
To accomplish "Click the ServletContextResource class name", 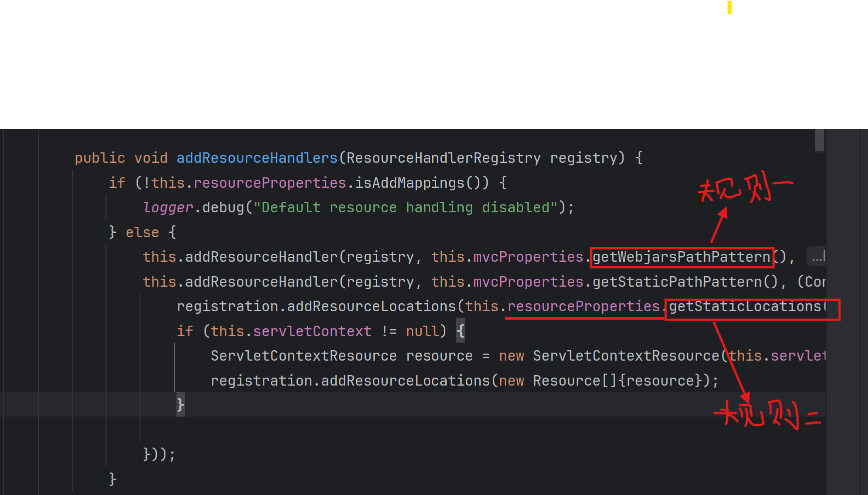I will [301, 356].
